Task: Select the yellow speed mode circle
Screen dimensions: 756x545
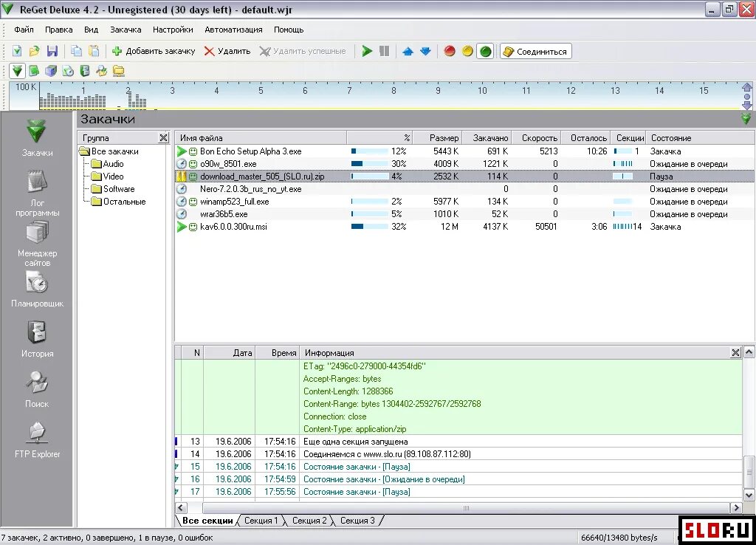Action: (x=467, y=51)
